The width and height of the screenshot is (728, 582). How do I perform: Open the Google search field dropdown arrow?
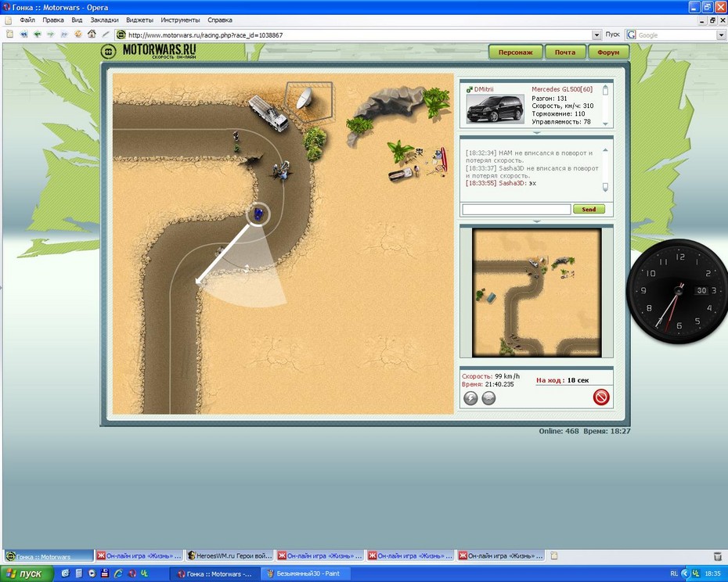point(721,34)
